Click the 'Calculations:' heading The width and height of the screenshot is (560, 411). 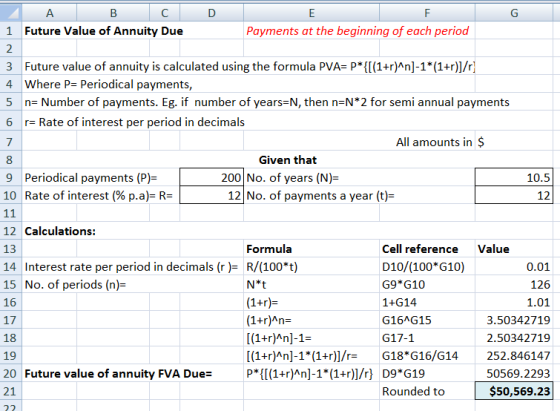(x=60, y=231)
